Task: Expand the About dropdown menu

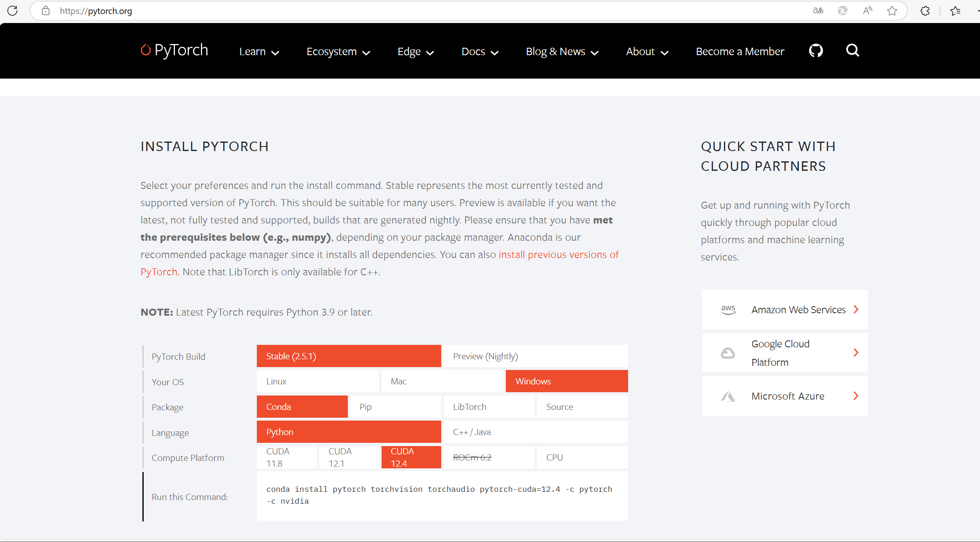Action: [x=647, y=51]
